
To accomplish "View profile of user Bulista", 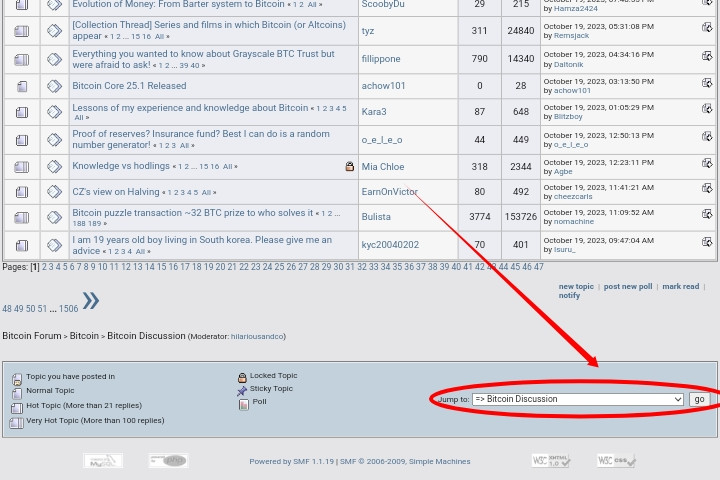I will 376,217.
